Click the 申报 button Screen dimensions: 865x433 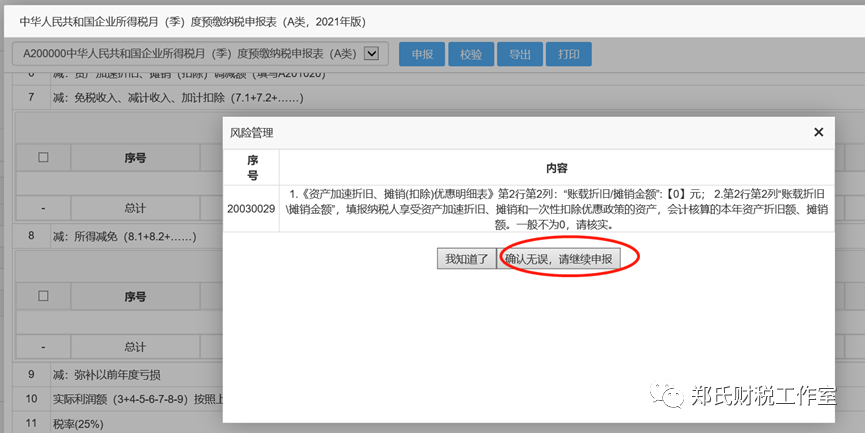click(x=421, y=54)
